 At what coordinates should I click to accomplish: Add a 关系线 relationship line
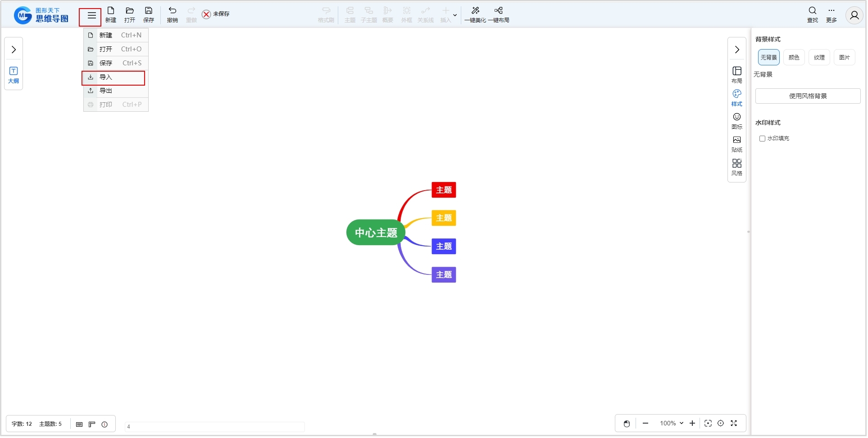tap(426, 15)
